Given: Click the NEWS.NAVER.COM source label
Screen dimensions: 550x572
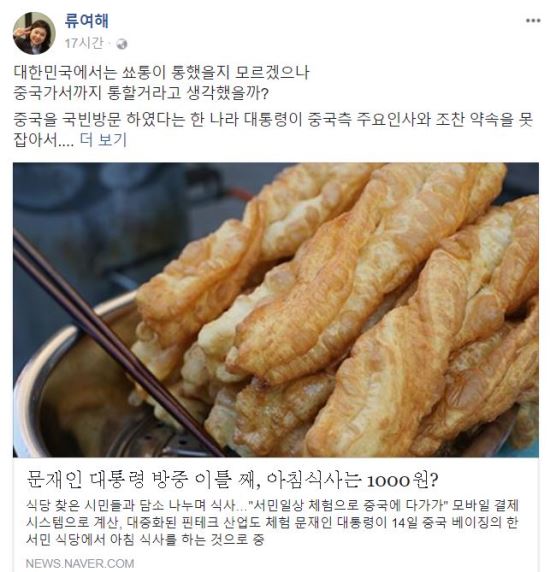Looking at the screenshot, I should (80, 563).
